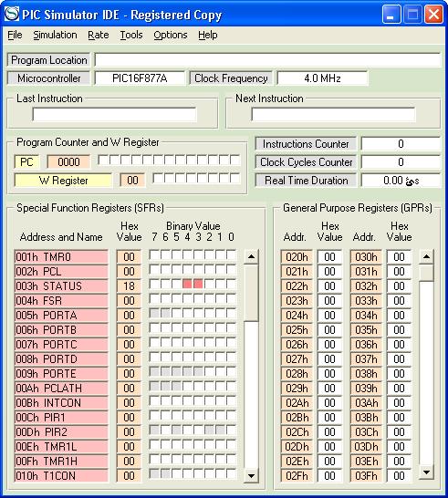Click the Program Location text field
The image size is (448, 498).
click(x=267, y=59)
